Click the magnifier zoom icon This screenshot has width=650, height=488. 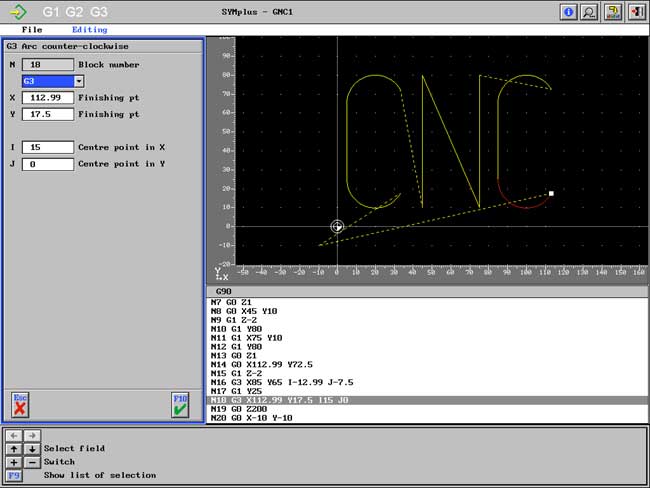coord(591,12)
